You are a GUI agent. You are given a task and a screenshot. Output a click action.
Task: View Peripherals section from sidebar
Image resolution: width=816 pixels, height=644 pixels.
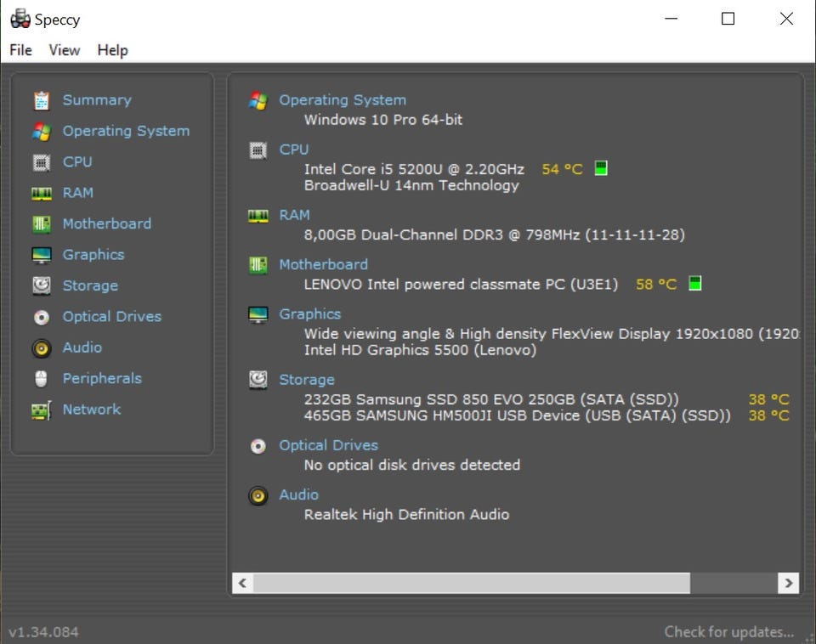[102, 378]
